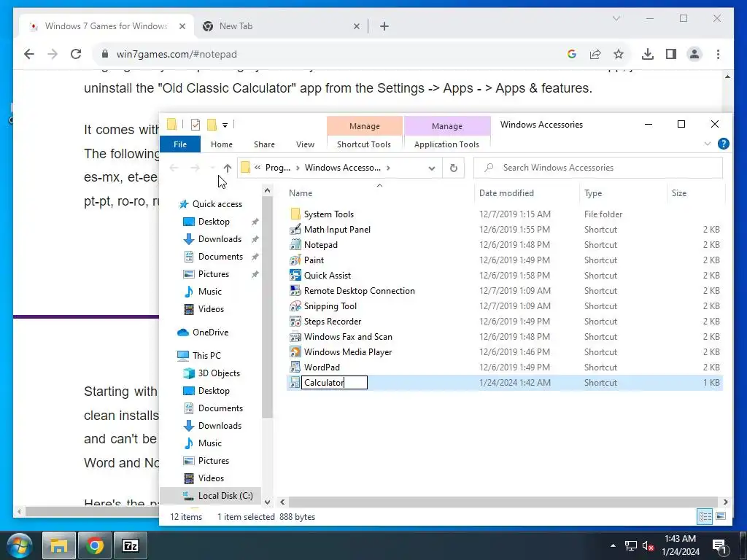Select the Windows Fax and Scan icon

click(295, 337)
